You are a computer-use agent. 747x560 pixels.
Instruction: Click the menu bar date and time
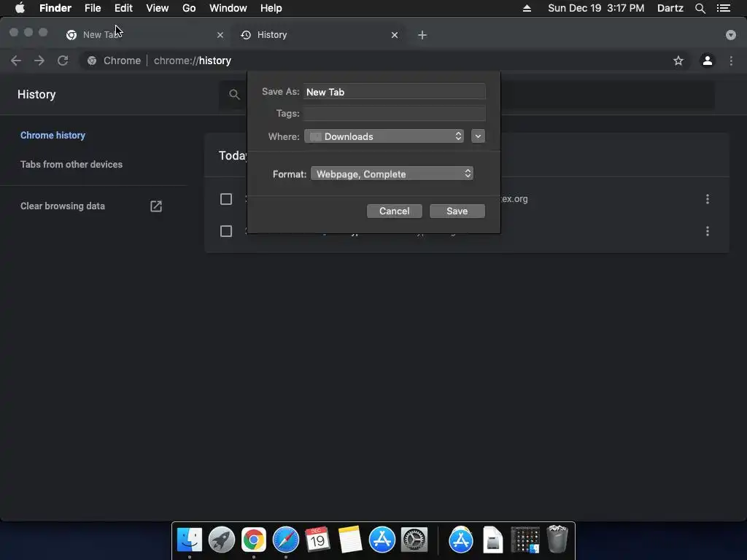coord(596,8)
